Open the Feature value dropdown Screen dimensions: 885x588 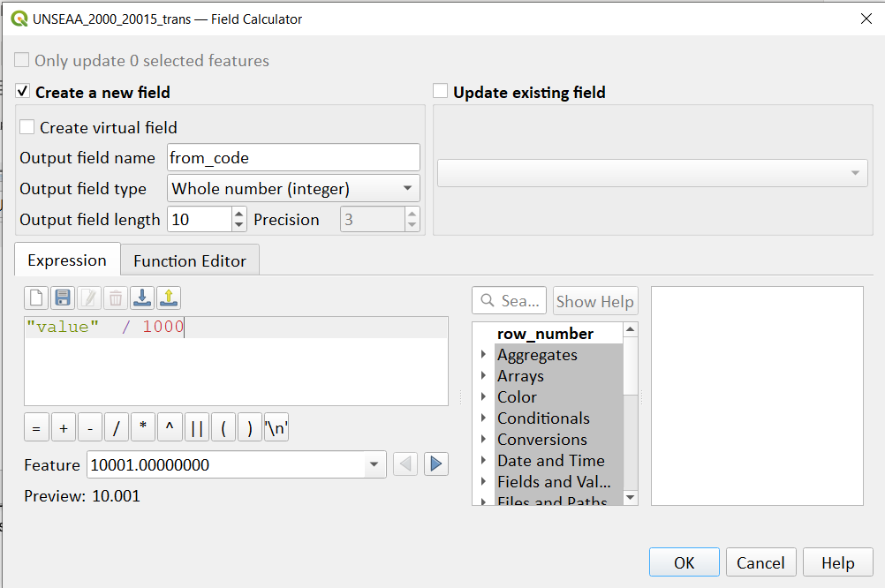(x=237, y=465)
